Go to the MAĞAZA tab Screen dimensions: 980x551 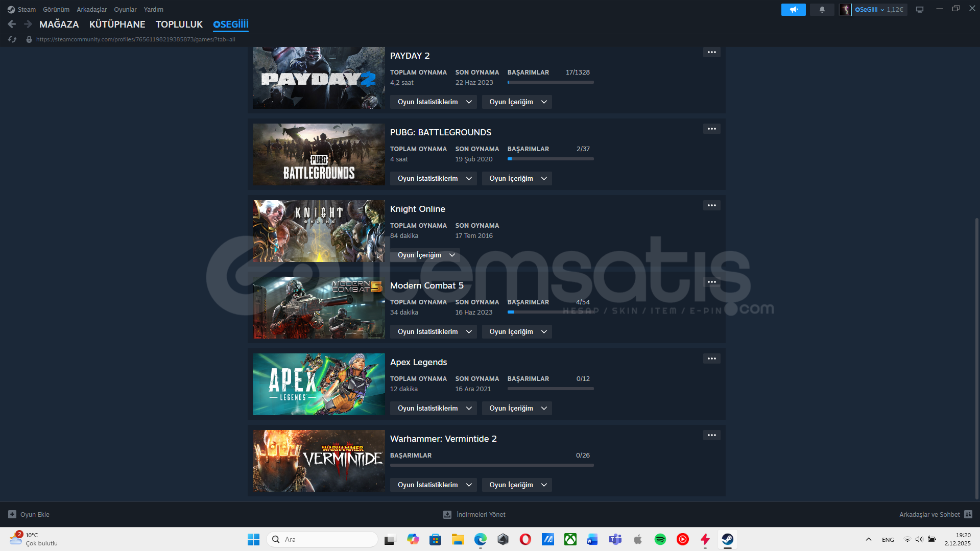click(59, 25)
